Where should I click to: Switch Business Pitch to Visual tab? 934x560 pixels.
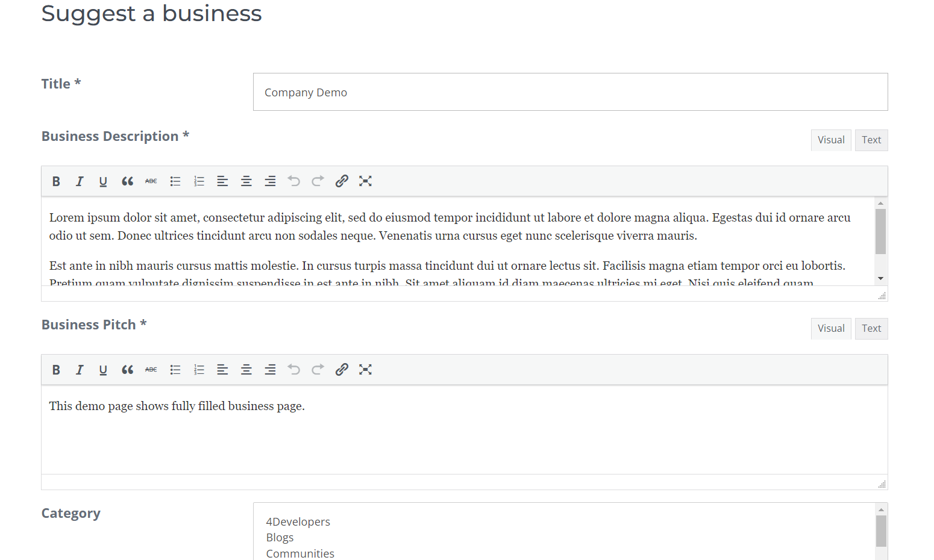[x=831, y=329]
